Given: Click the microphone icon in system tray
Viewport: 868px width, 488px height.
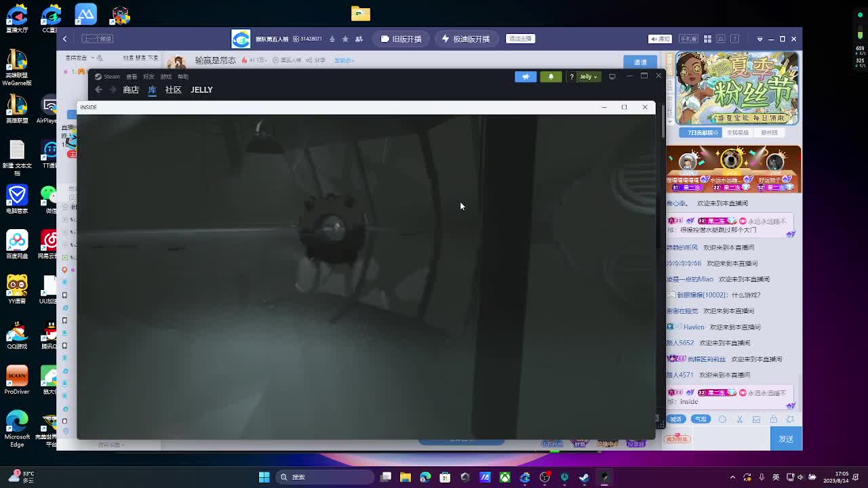Looking at the screenshot, I should pos(762,477).
